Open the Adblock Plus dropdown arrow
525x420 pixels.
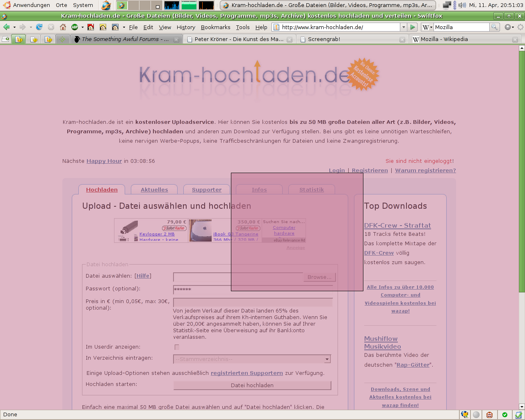(x=82, y=27)
